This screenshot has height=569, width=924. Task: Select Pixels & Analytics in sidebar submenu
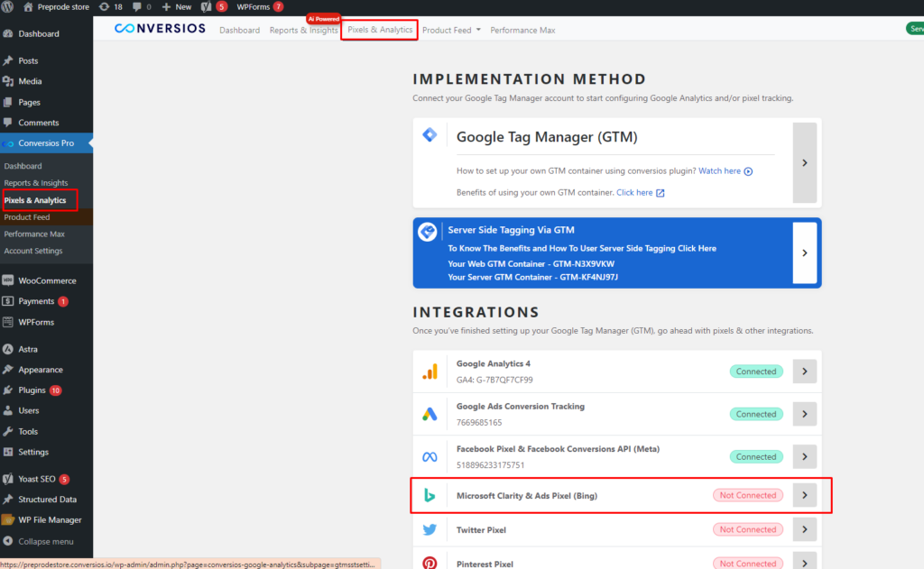point(35,200)
